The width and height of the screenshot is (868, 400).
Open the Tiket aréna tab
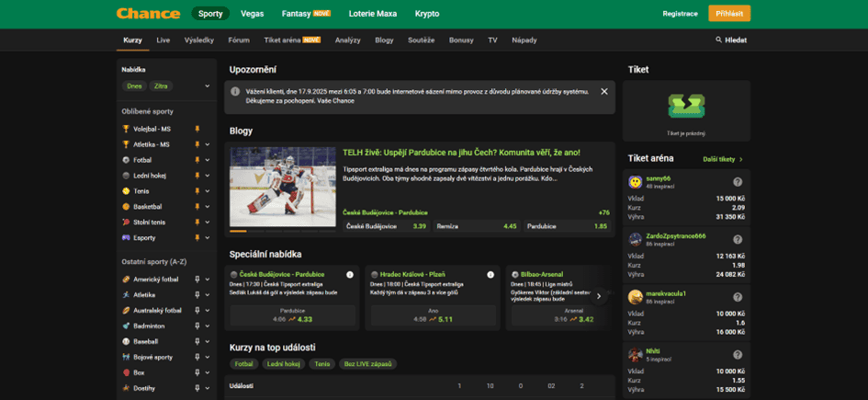pyautogui.click(x=292, y=40)
